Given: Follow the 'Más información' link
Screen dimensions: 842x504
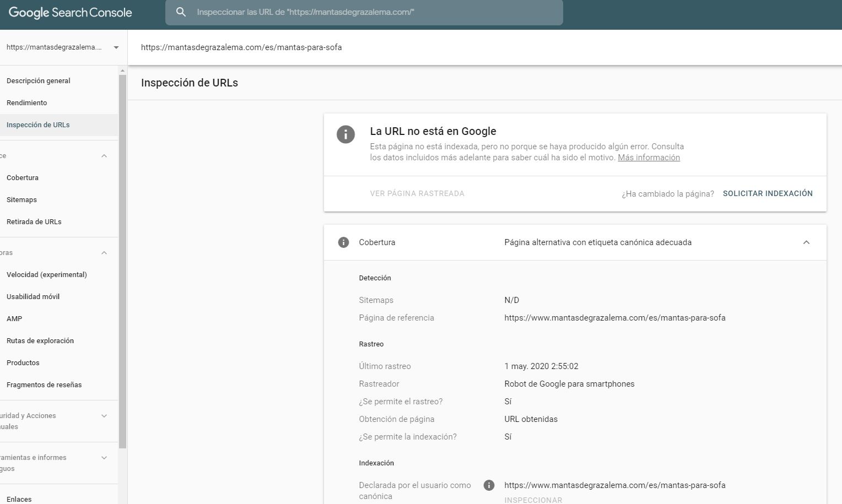Looking at the screenshot, I should (x=649, y=158).
